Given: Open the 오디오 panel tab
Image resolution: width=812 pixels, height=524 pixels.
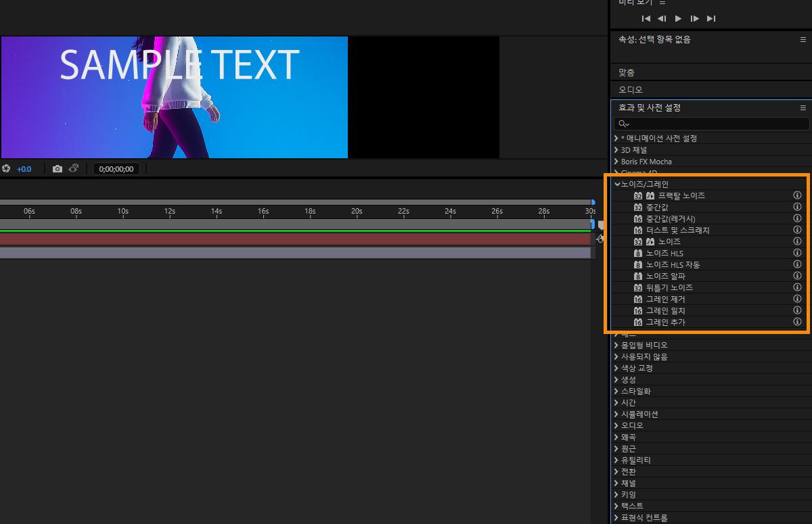Looking at the screenshot, I should tap(631, 90).
